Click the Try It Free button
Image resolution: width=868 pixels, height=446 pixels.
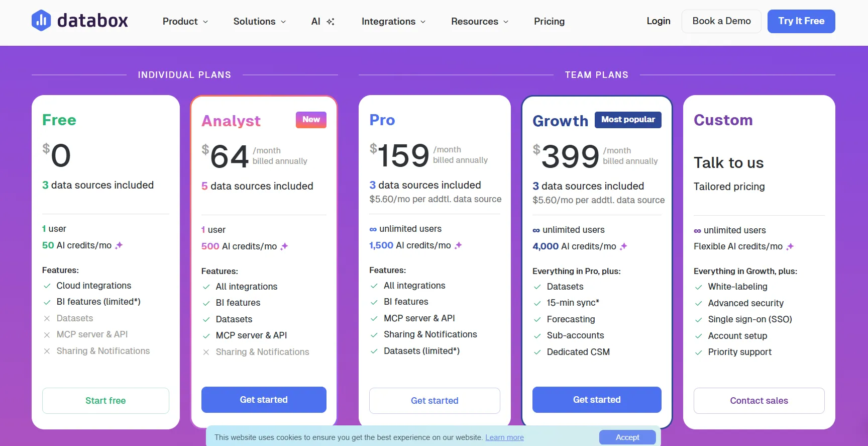pos(801,21)
